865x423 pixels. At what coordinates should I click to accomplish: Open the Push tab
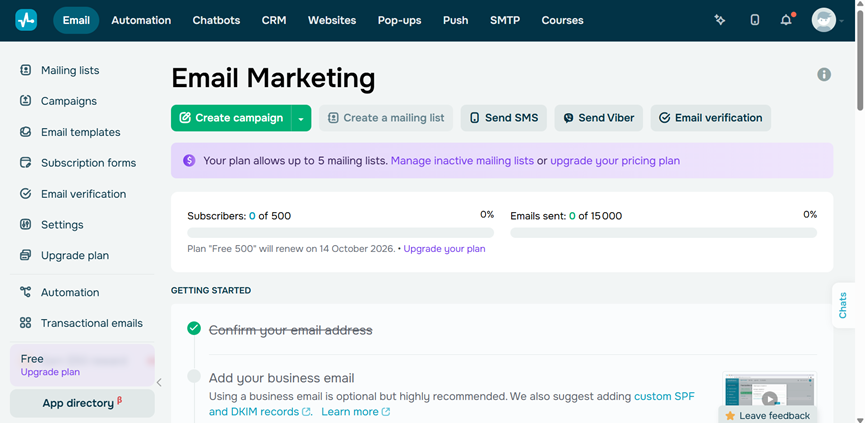456,20
